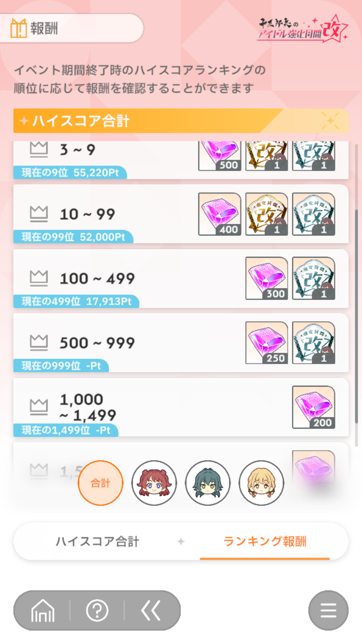The height and width of the screenshot is (644, 362).
Task: Select the blonde idol avatar filter
Action: pos(262,483)
